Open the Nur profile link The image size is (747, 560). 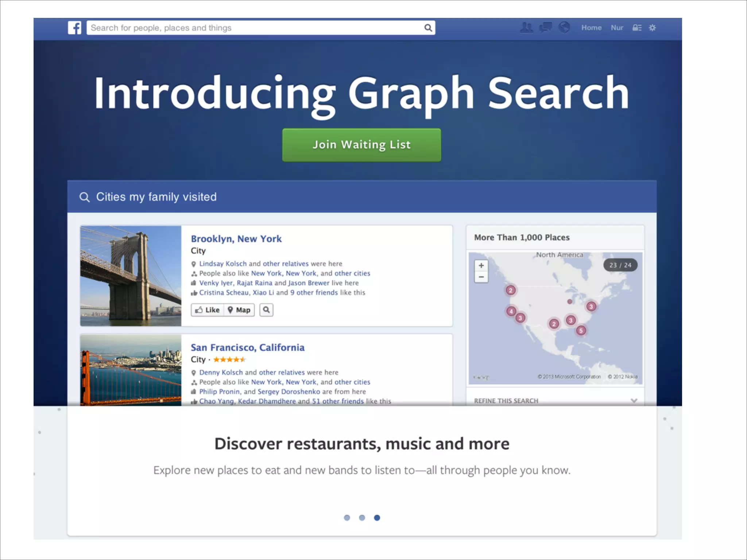pyautogui.click(x=617, y=28)
